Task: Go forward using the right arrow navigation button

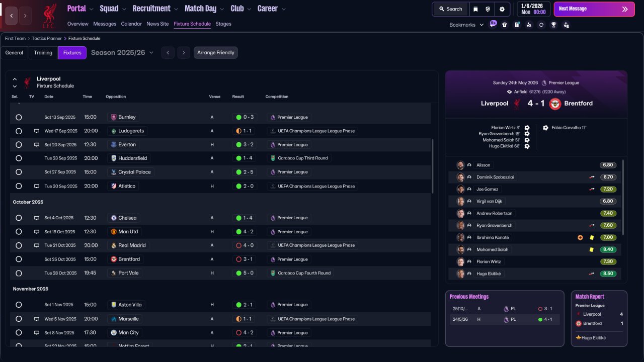Action: 25,16
